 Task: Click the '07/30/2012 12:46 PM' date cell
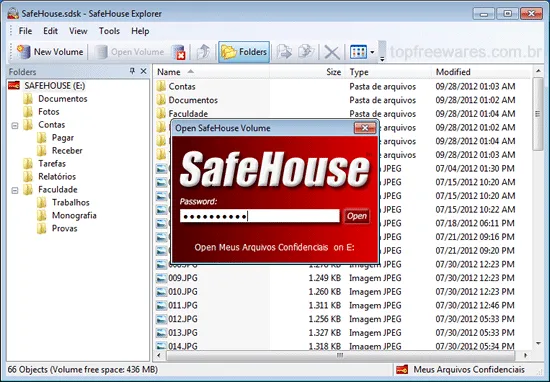[x=475, y=305]
